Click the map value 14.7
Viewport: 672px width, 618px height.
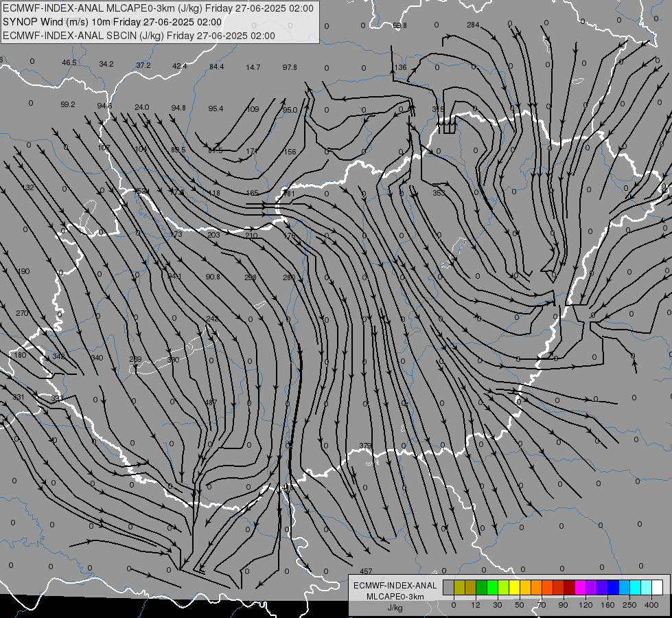(x=253, y=67)
